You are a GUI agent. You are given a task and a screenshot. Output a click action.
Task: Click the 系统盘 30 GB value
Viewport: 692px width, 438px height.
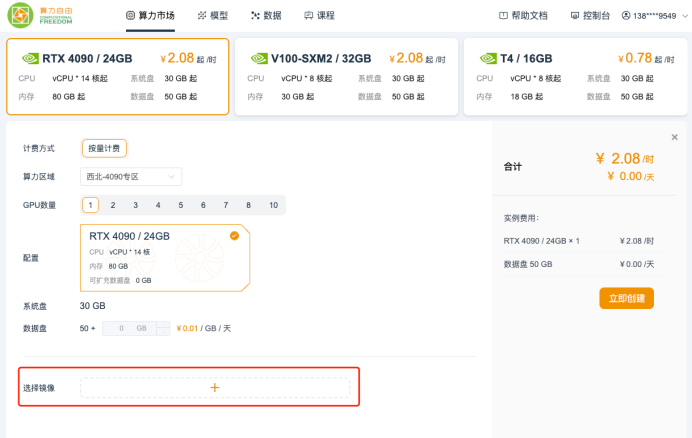pos(93,306)
